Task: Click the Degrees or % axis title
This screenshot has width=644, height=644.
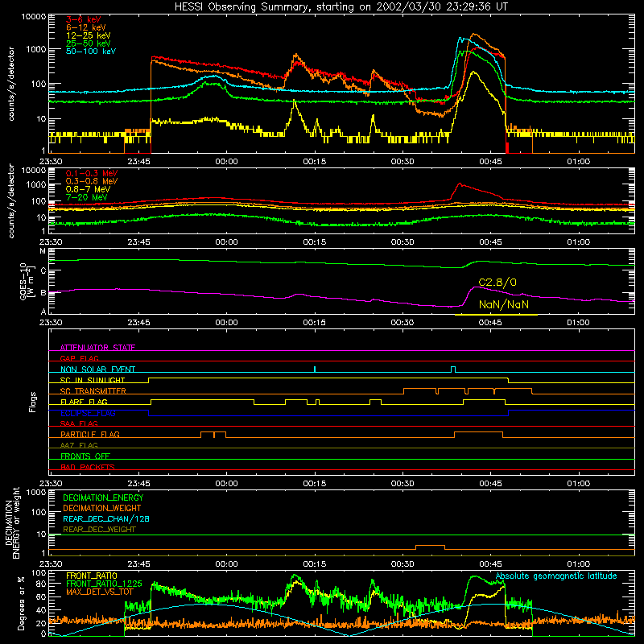Action: [x=21, y=603]
